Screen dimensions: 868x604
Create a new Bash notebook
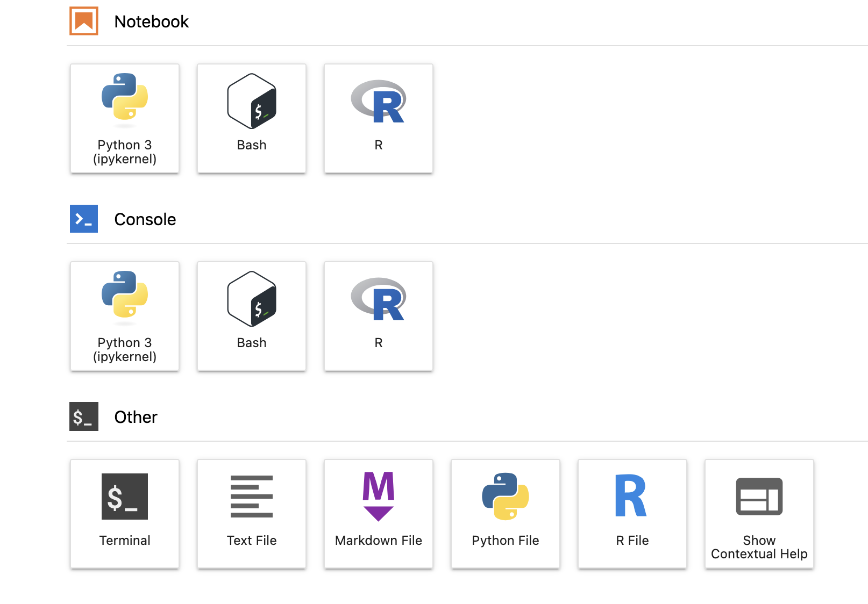[x=252, y=118]
